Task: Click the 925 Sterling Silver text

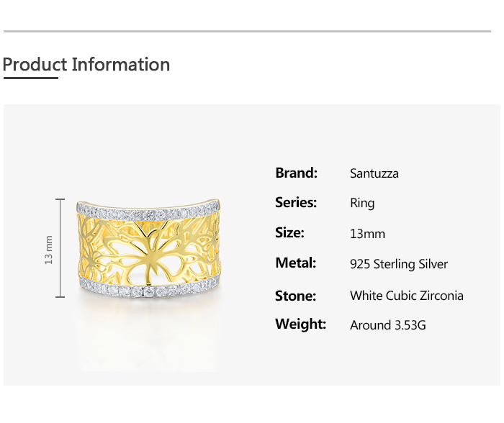Action: (399, 264)
